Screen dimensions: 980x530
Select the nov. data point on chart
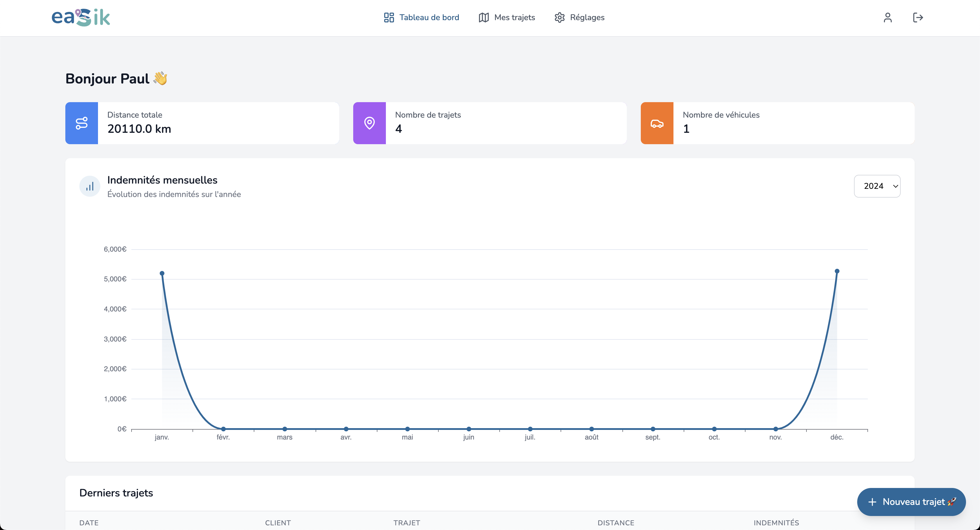tap(776, 429)
